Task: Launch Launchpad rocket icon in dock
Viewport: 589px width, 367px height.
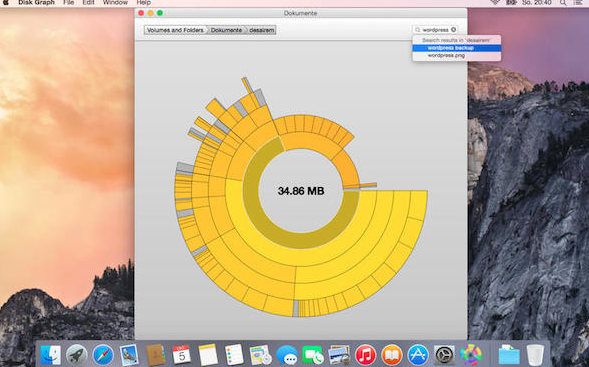Action: pyautogui.click(x=77, y=354)
